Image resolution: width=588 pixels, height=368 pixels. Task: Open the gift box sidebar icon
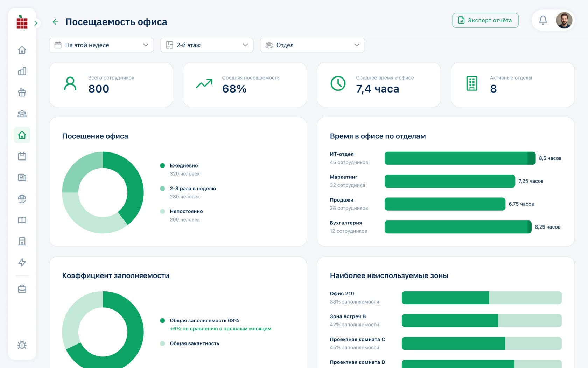click(x=22, y=93)
